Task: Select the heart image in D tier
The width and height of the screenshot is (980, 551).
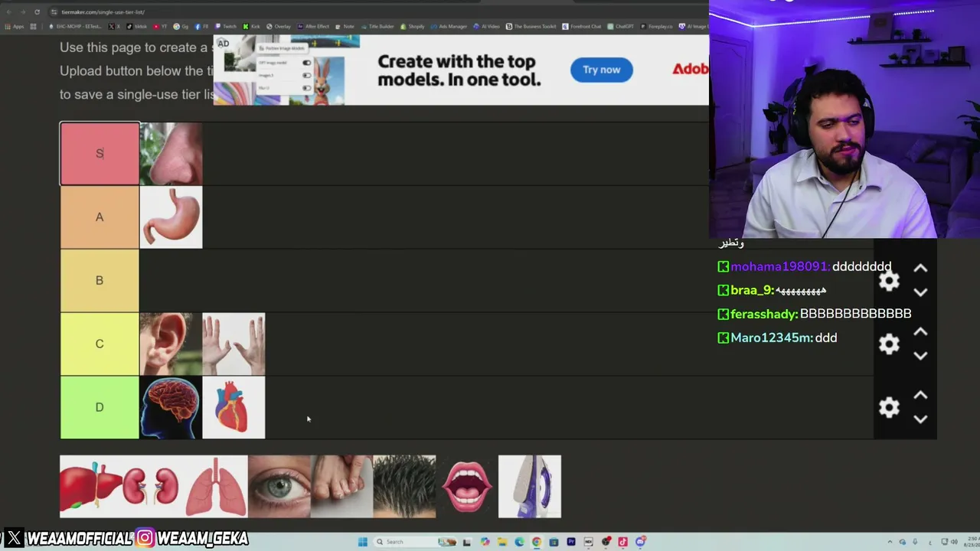Action: tap(234, 407)
